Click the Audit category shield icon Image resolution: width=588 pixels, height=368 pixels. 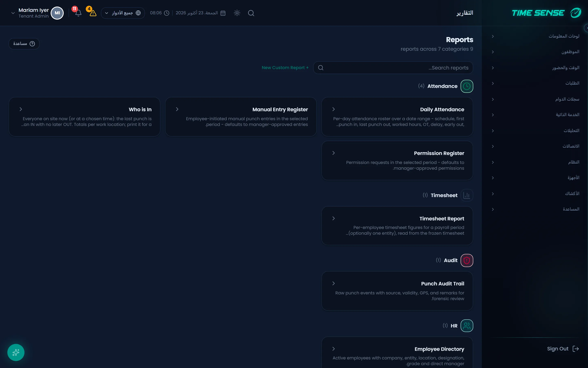point(467,260)
